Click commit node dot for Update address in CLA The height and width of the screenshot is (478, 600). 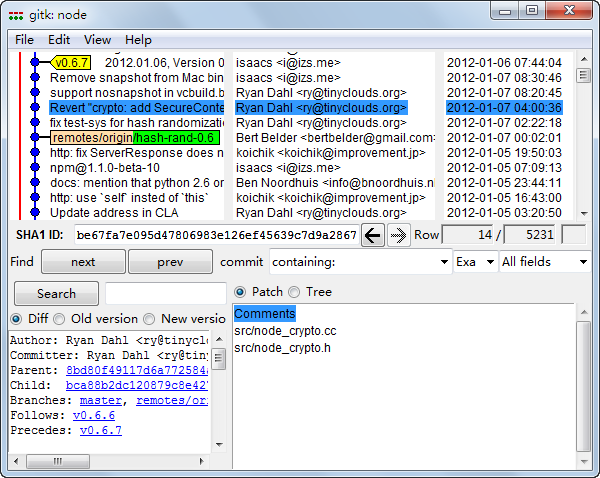35,212
